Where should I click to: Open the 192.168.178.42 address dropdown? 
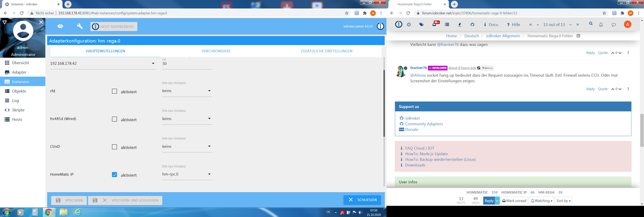click(x=103, y=63)
